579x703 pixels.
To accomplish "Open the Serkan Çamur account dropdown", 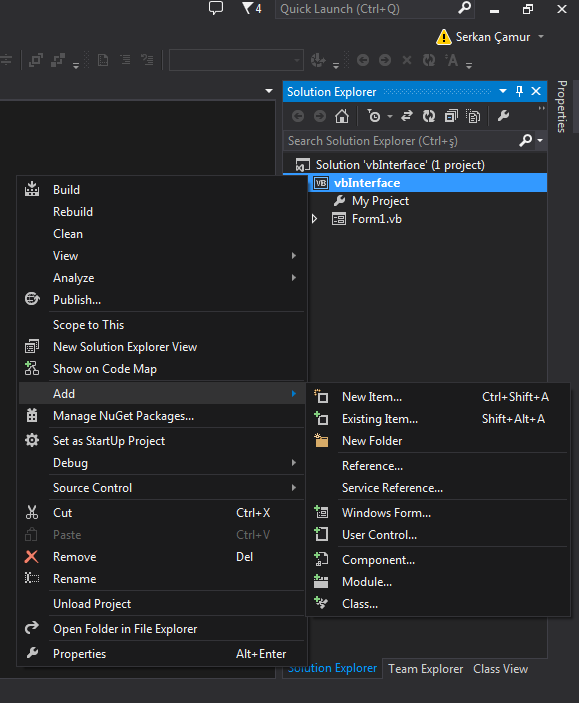I will click(x=541, y=36).
